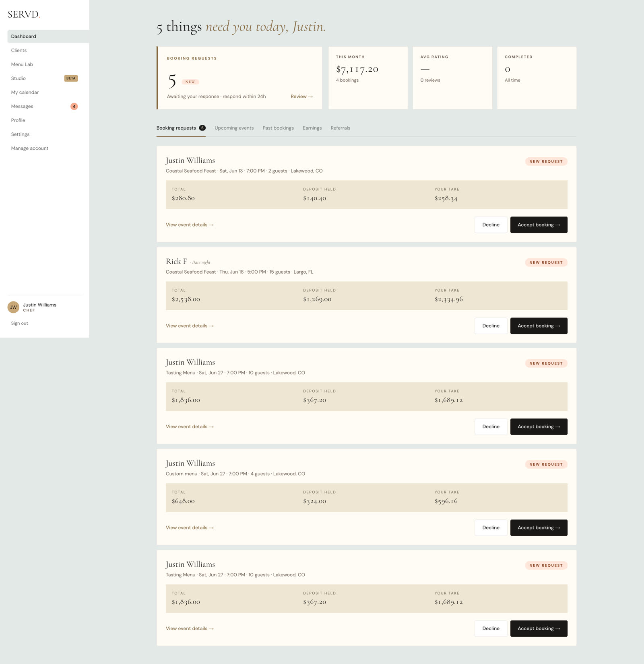The width and height of the screenshot is (644, 664).
Task: Open Messages unread badge 4
Action: click(74, 106)
